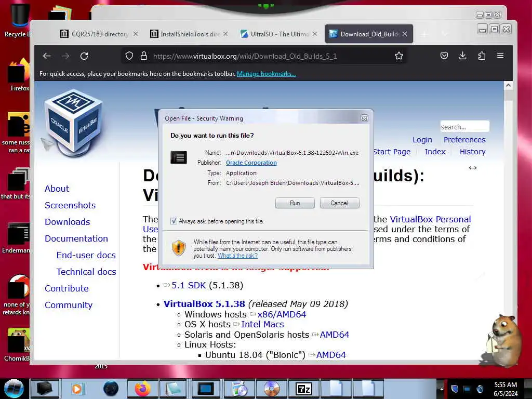Toggle page wide mode arrows icon
Screen dimensions: 532x399
(473, 168)
